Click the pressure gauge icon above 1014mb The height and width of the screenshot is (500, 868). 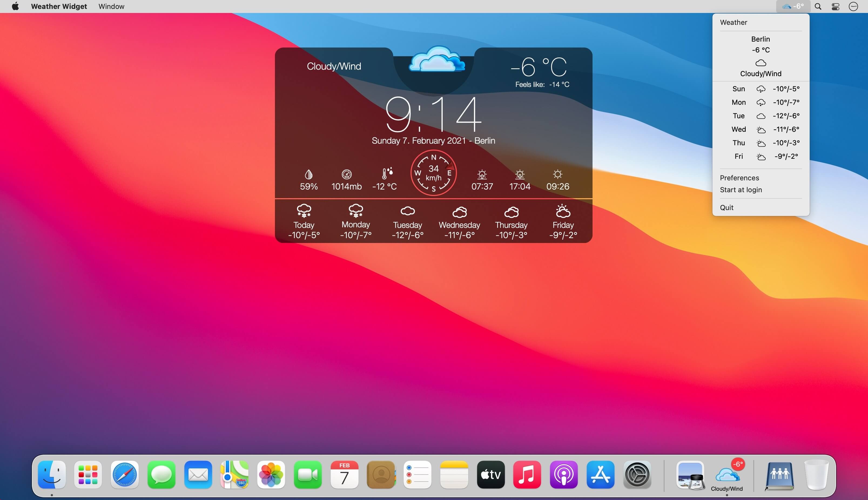pyautogui.click(x=346, y=174)
